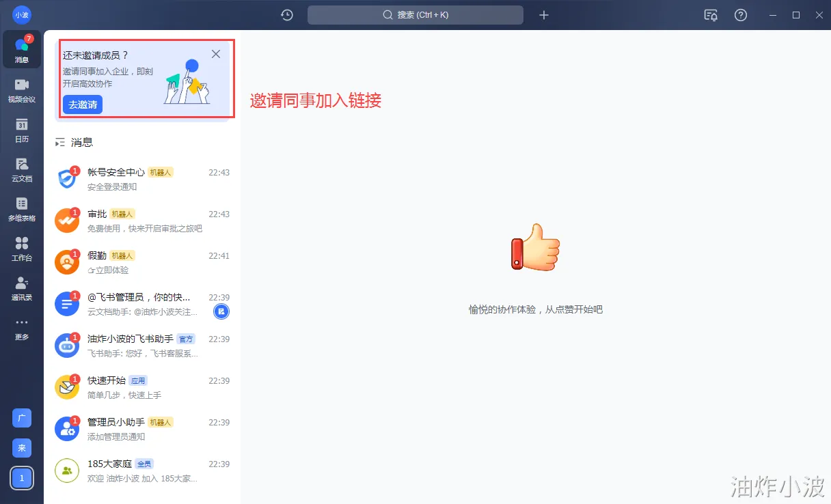
Task: Open 多维表格 in sidebar
Action: [x=22, y=208]
